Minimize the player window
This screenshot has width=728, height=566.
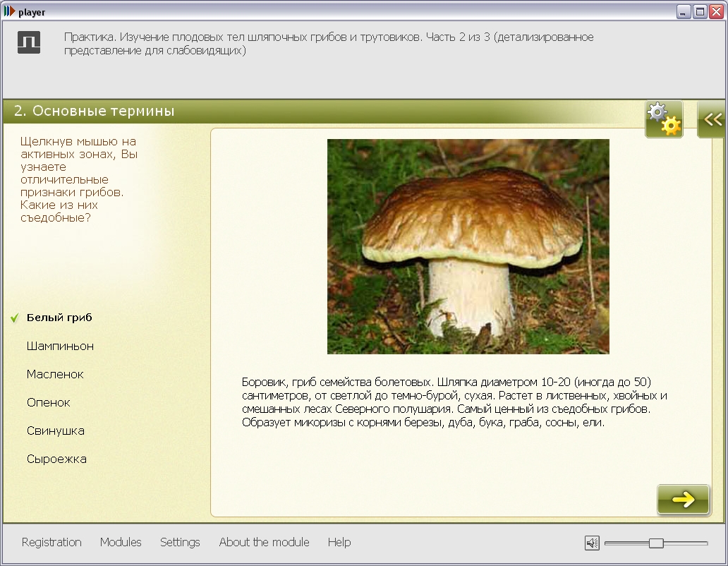tap(683, 11)
